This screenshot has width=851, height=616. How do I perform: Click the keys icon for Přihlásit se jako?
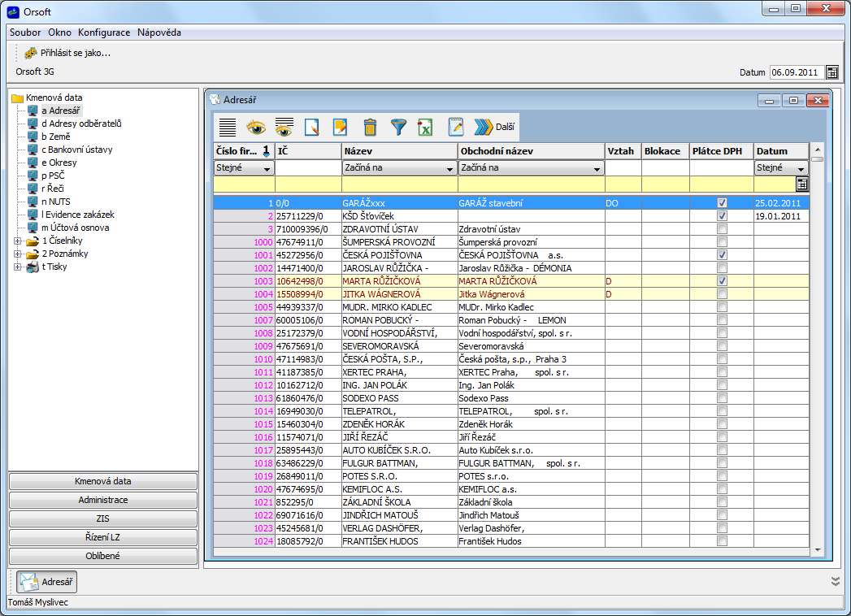31,53
